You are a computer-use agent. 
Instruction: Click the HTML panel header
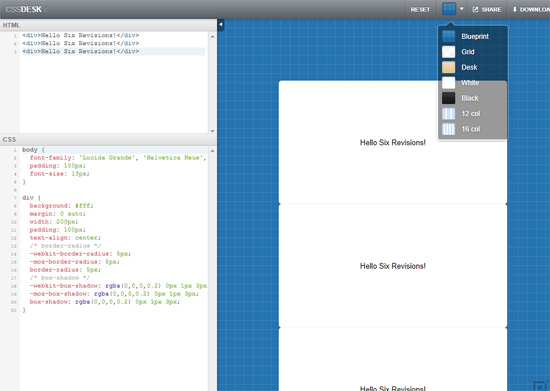108,25
